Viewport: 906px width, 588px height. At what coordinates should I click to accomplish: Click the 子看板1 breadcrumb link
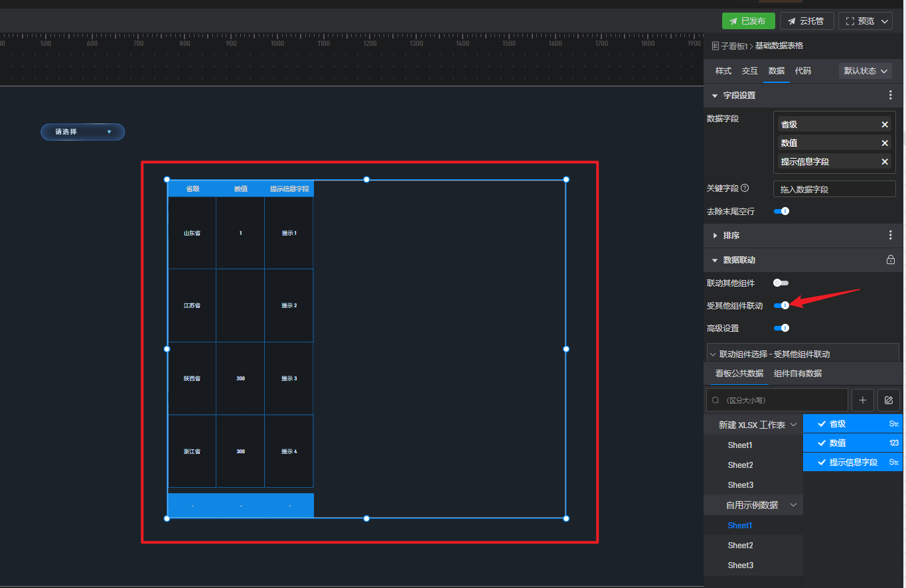coord(735,46)
